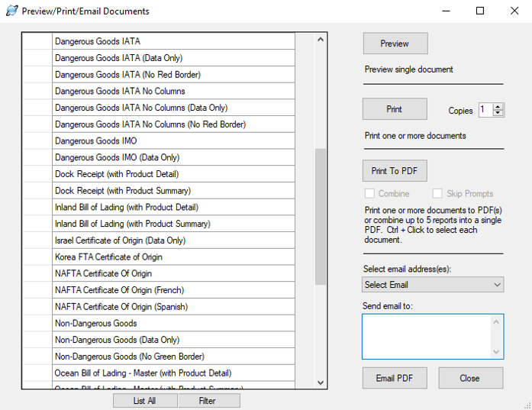Click the document list scroll up arrow
This screenshot has width=532, height=410.
[x=321, y=40]
